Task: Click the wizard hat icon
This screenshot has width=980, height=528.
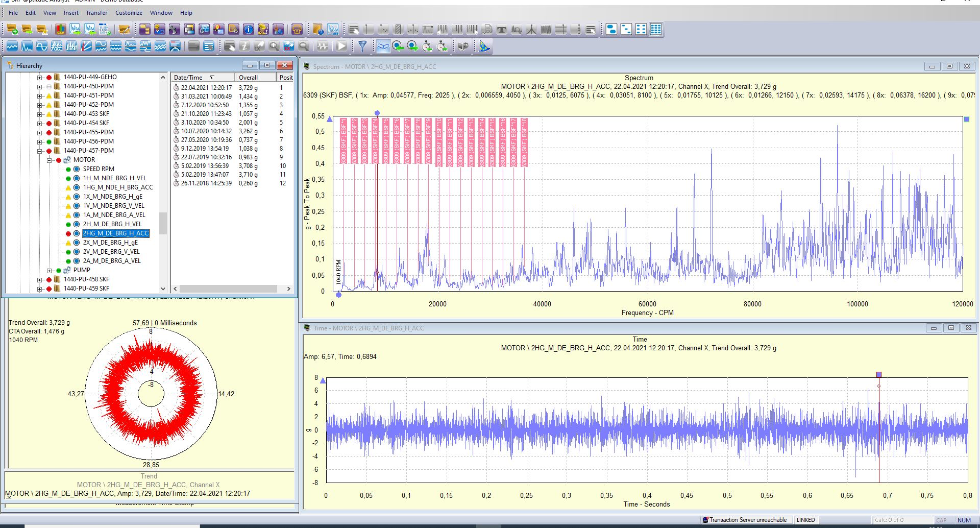Action: pyautogui.click(x=484, y=46)
